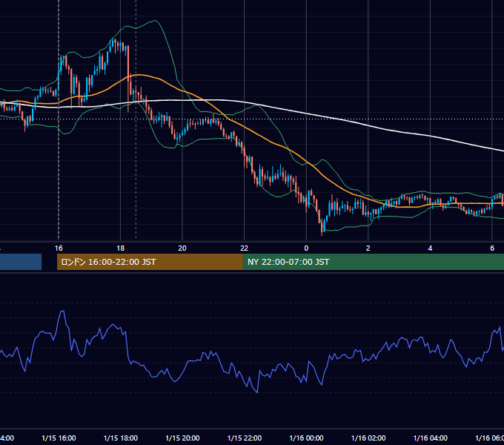
Task: Click the 22 hour label on chart axis
Action: pos(245,248)
